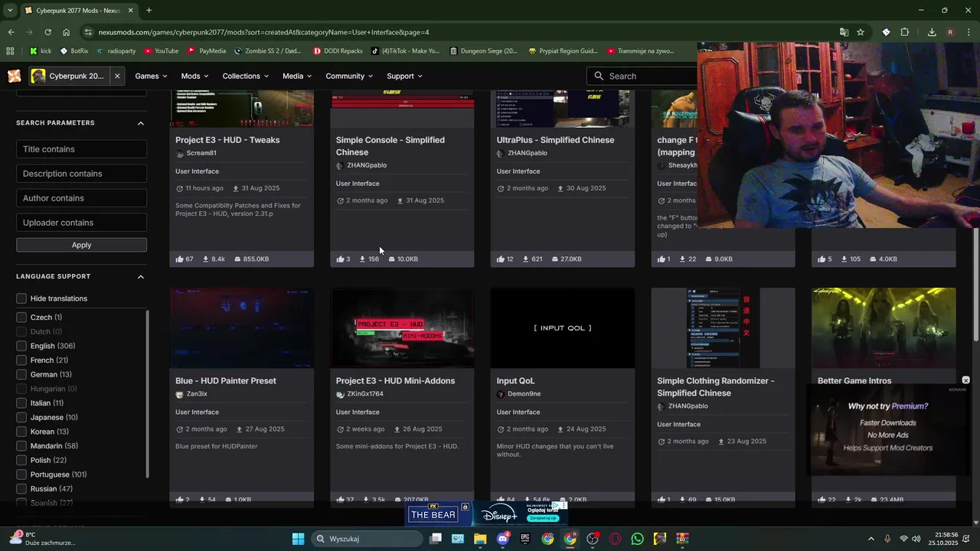This screenshot has height=551, width=980.
Task: Open the YouTube bookmark
Action: 160,51
